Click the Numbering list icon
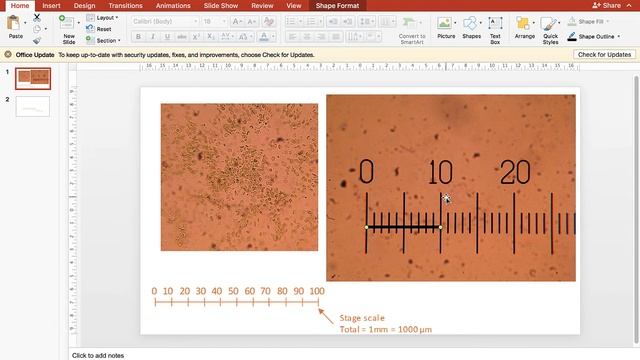Image resolution: width=640 pixels, height=360 pixels. (x=311, y=21)
